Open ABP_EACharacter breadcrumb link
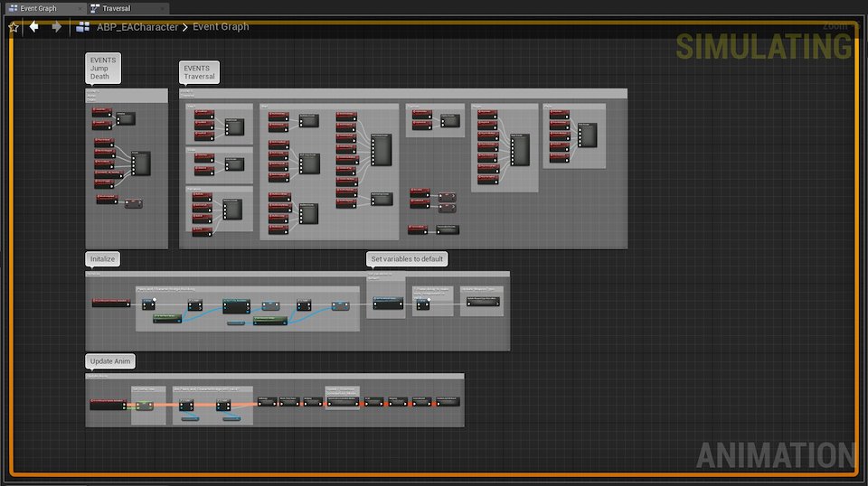 point(137,26)
